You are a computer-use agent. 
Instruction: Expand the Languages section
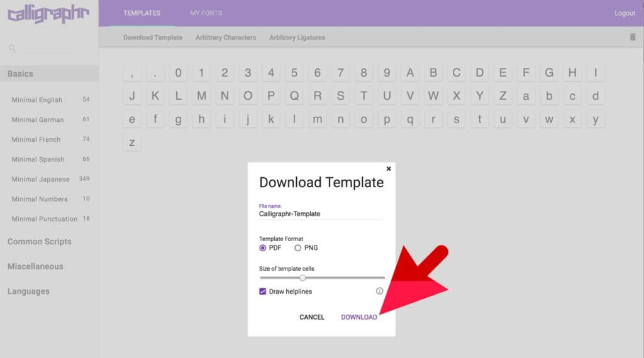pos(28,291)
